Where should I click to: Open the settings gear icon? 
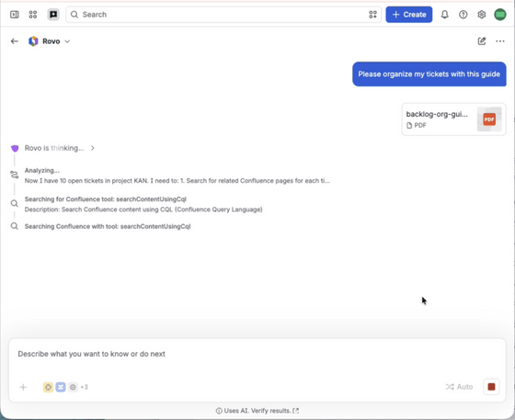[482, 15]
